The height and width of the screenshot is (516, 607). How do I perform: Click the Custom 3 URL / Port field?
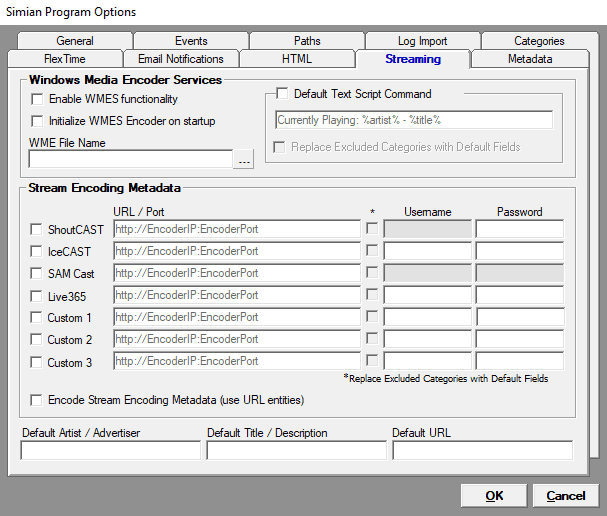point(237,361)
